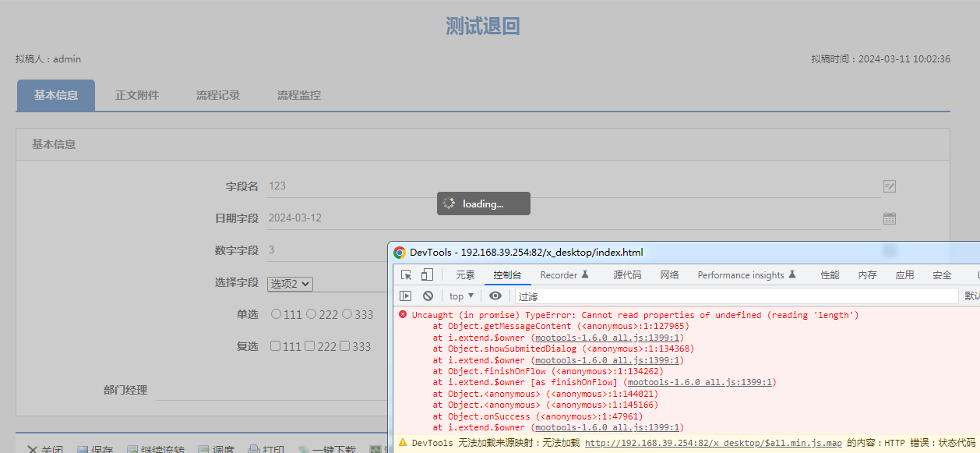Click the yellow warning triangle icon
980x453 pixels.
(x=403, y=442)
